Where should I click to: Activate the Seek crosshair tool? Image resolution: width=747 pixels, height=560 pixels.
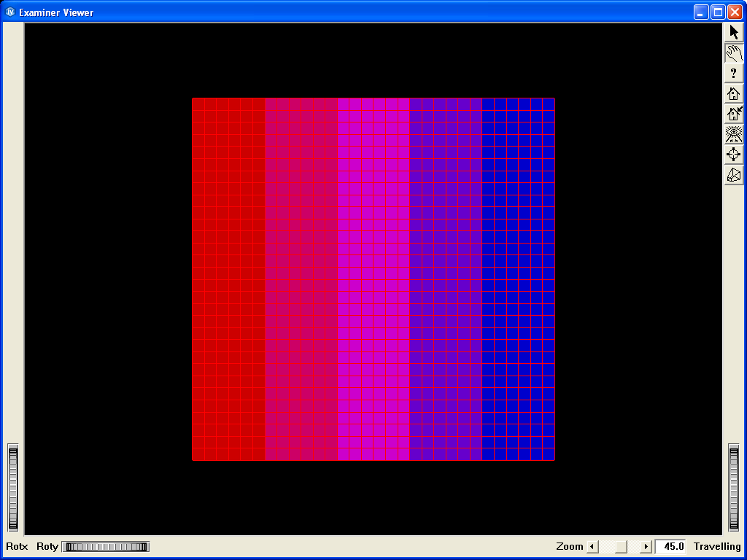734,155
